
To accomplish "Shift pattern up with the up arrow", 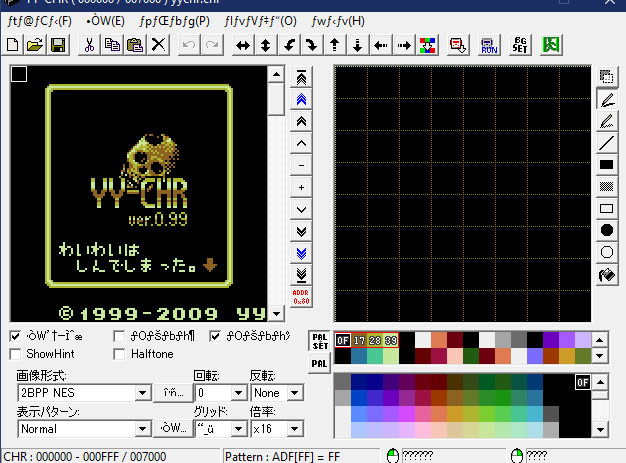I will (335, 45).
